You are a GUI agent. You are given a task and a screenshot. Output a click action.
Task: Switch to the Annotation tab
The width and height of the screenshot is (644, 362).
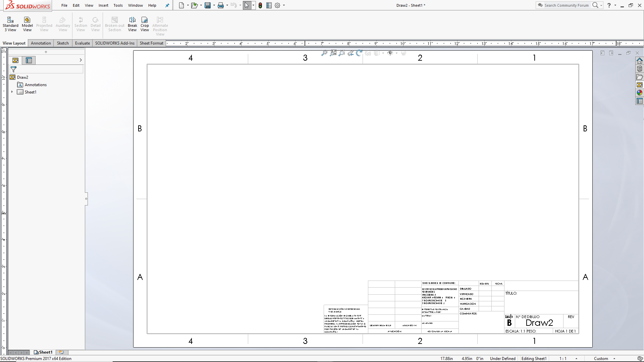[x=41, y=43]
